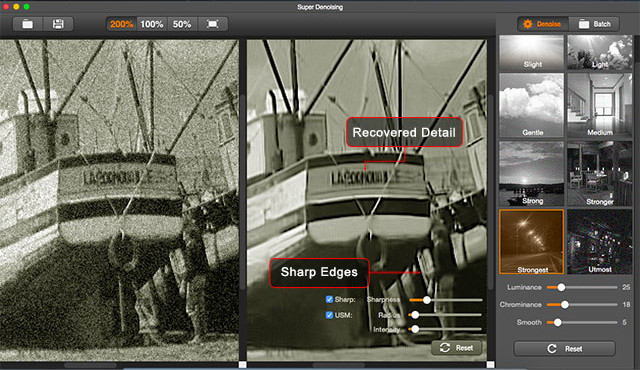Set zoom to 100%
Screen dimensions: 640x370
coord(151,24)
